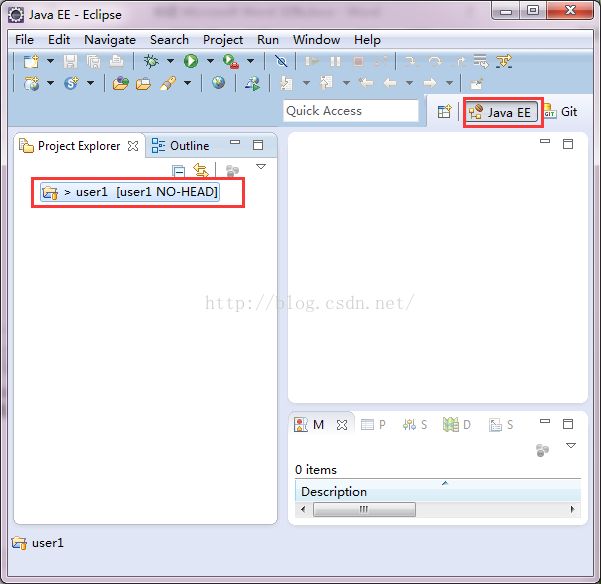
Task: Click the Open Task folder icon
Action: tap(143, 84)
